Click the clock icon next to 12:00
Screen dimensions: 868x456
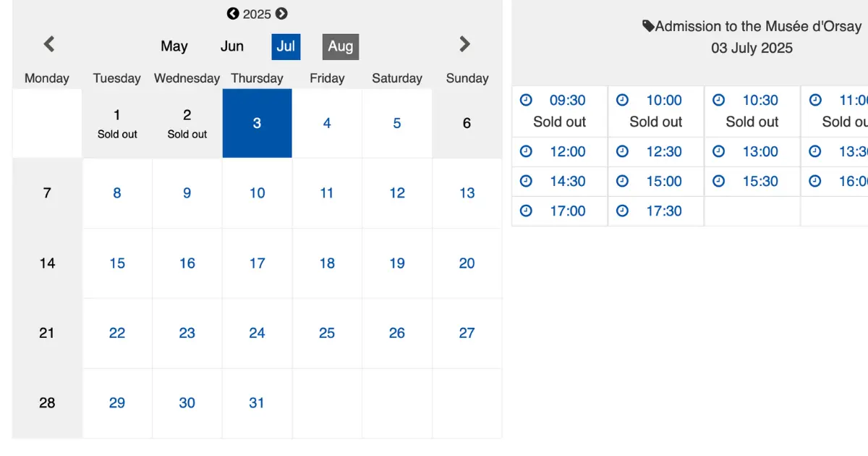point(526,151)
